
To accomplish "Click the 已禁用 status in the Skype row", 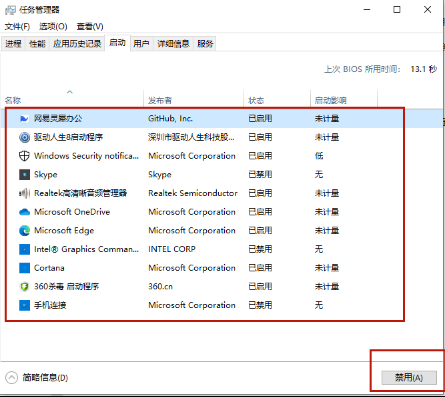I will click(x=260, y=174).
